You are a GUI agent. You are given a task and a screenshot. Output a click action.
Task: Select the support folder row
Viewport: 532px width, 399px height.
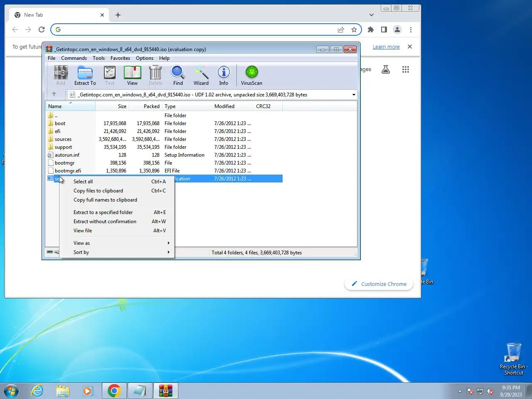164,147
